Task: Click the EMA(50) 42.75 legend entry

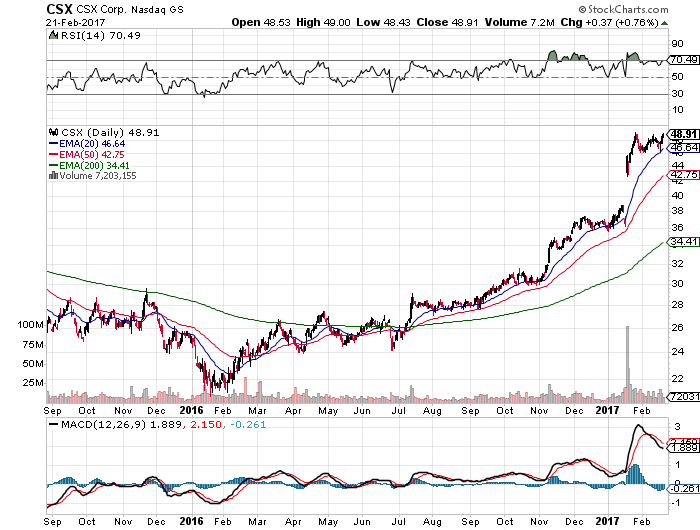Action: click(x=92, y=154)
